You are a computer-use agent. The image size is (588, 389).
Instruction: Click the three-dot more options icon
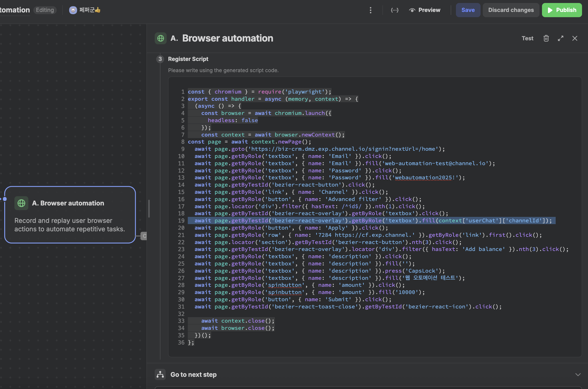point(370,10)
